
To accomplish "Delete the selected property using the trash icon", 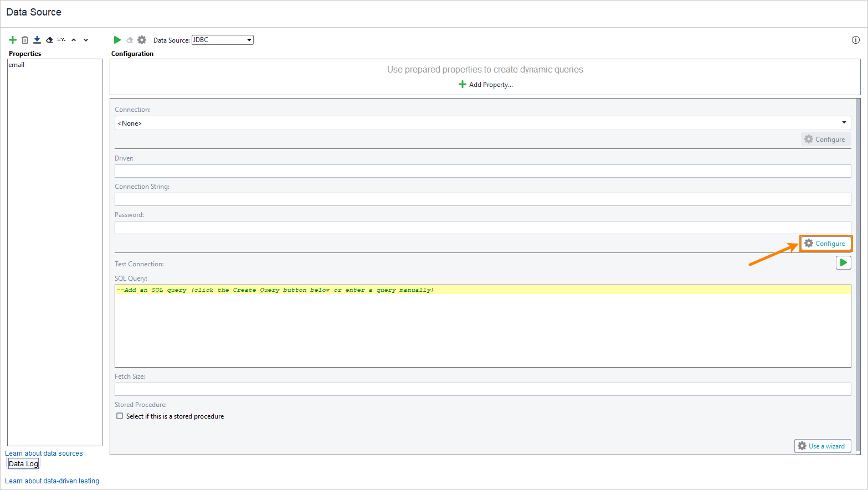I will pos(25,39).
